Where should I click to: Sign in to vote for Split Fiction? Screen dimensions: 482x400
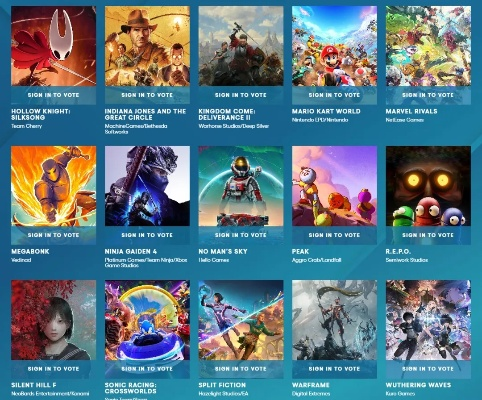pyautogui.click(x=241, y=369)
